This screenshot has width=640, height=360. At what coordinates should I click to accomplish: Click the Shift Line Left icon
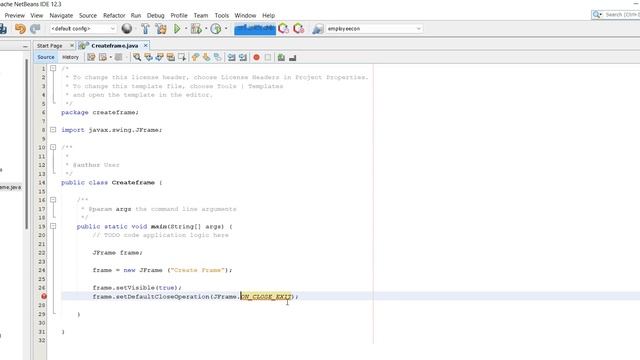[x=231, y=58]
